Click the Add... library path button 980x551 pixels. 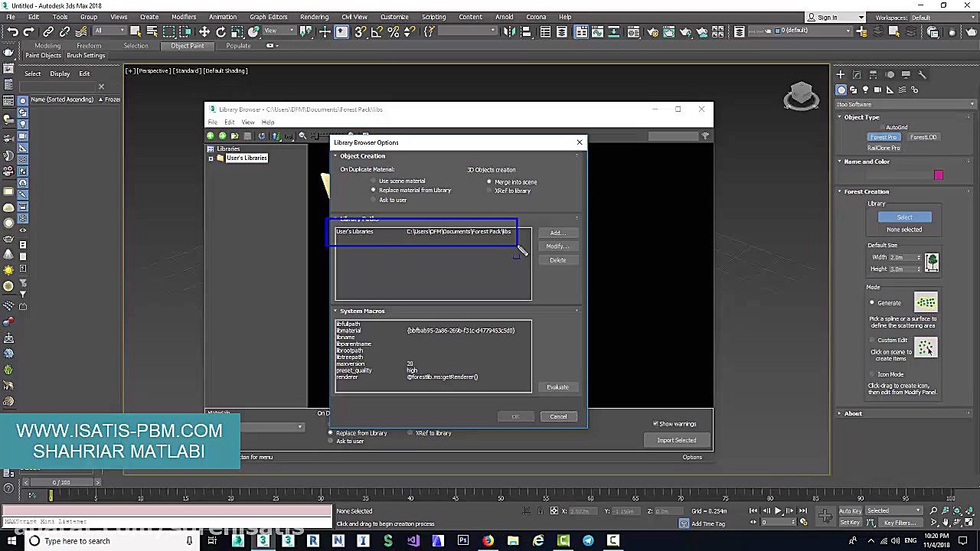(557, 233)
